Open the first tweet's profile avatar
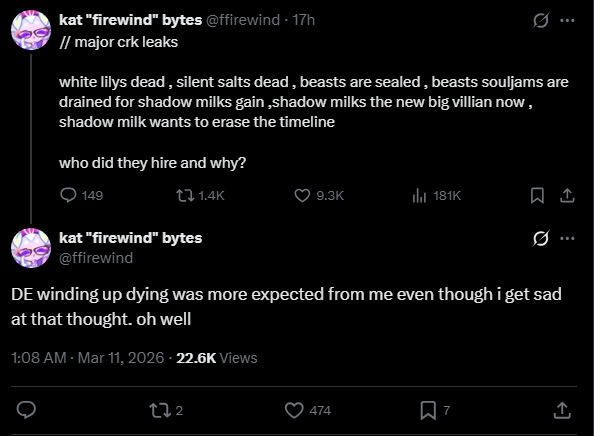Image resolution: width=594 pixels, height=436 pixels. (x=31, y=30)
